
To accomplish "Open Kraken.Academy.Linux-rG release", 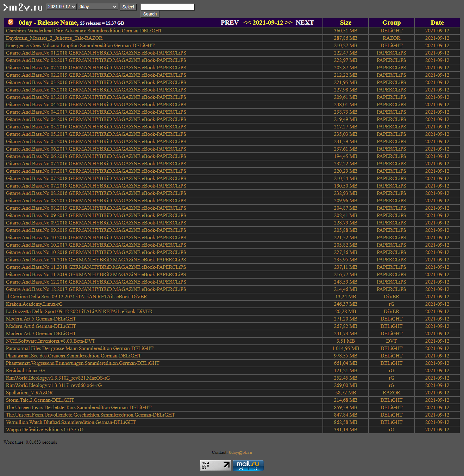I will tap(34, 304).
